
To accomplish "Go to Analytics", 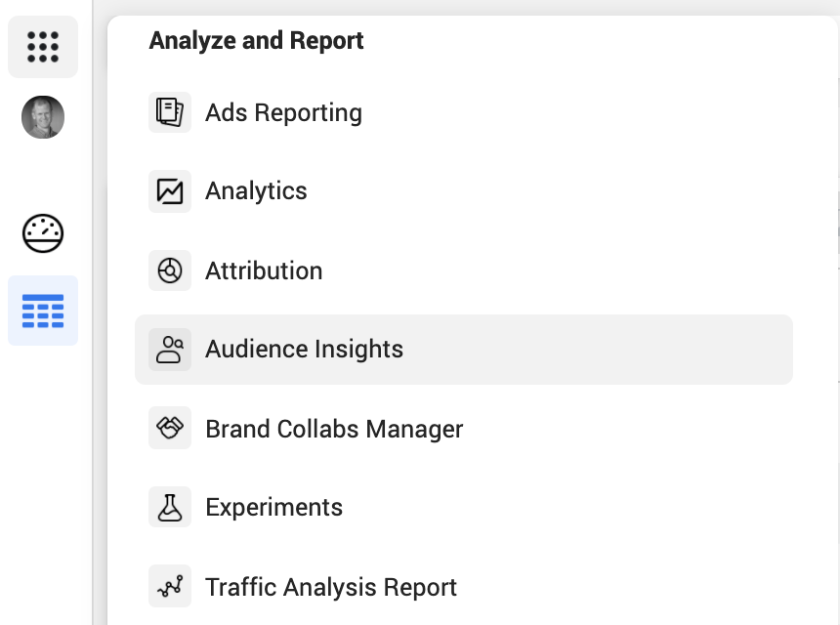I will pyautogui.click(x=256, y=191).
